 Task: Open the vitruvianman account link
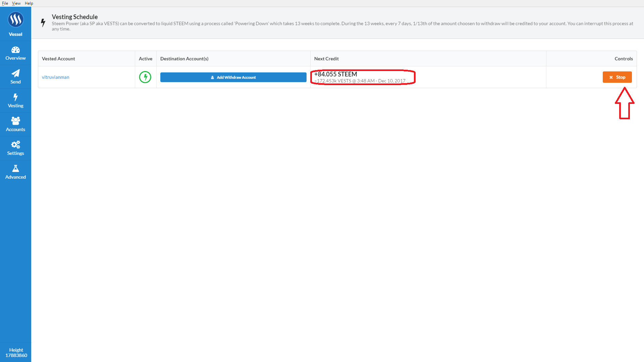56,77
